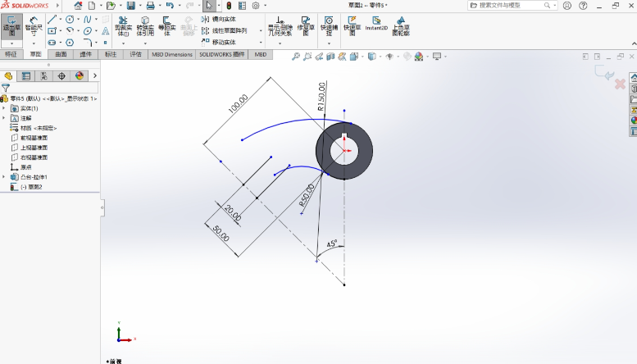Click Offset Entities (等距实体) tool

click(166, 26)
